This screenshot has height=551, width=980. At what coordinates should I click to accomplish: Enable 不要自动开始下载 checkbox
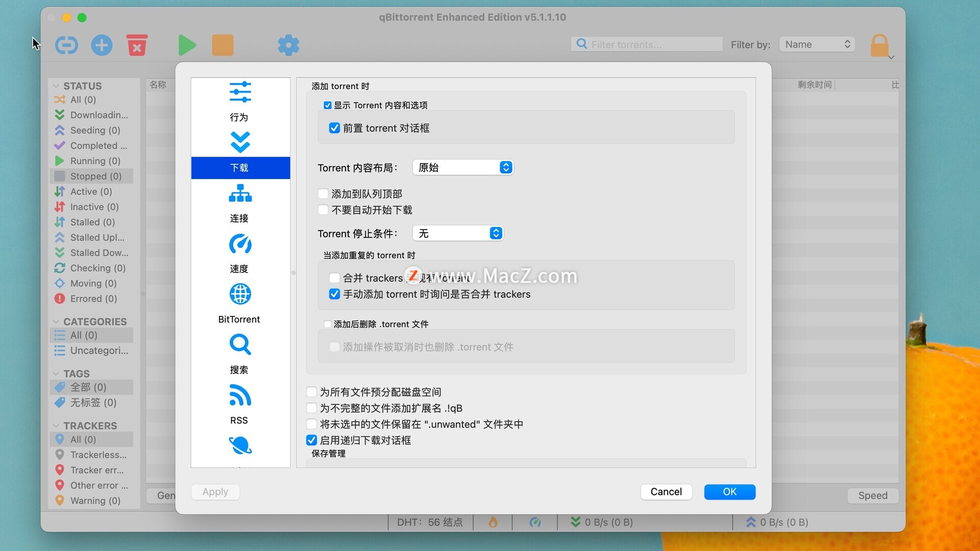323,210
